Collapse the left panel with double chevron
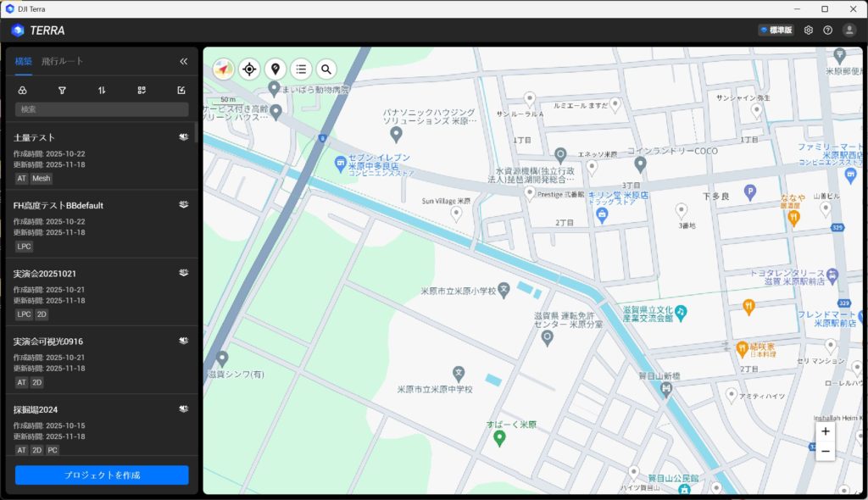 (183, 62)
